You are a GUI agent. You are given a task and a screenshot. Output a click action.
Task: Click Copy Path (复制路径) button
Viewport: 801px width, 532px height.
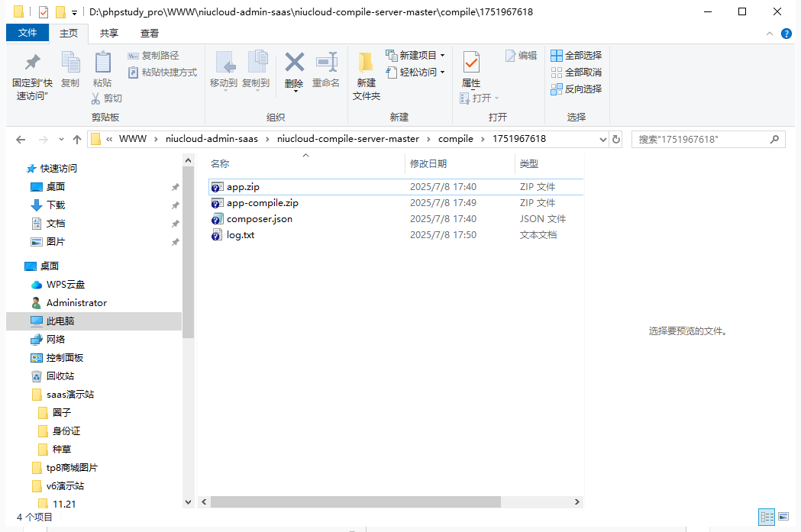(153, 55)
